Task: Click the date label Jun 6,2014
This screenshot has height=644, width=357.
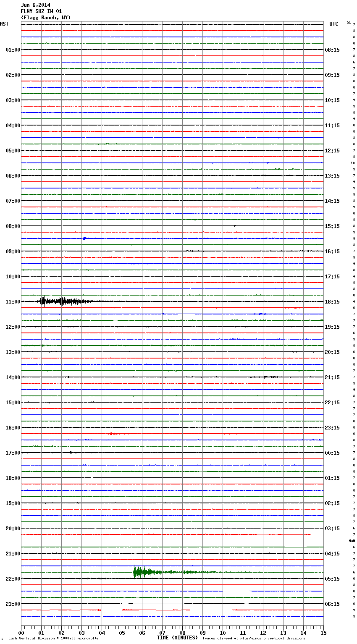Action: pos(36,5)
